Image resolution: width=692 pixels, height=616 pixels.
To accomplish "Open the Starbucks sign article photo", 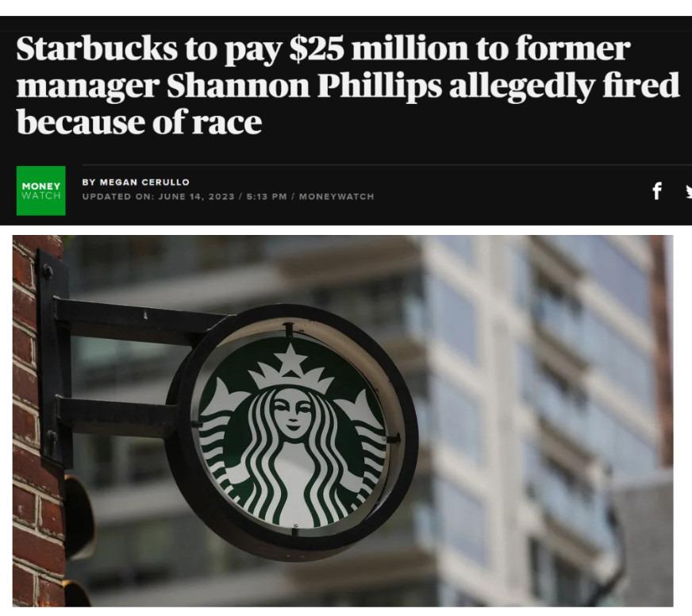I will 343,421.
